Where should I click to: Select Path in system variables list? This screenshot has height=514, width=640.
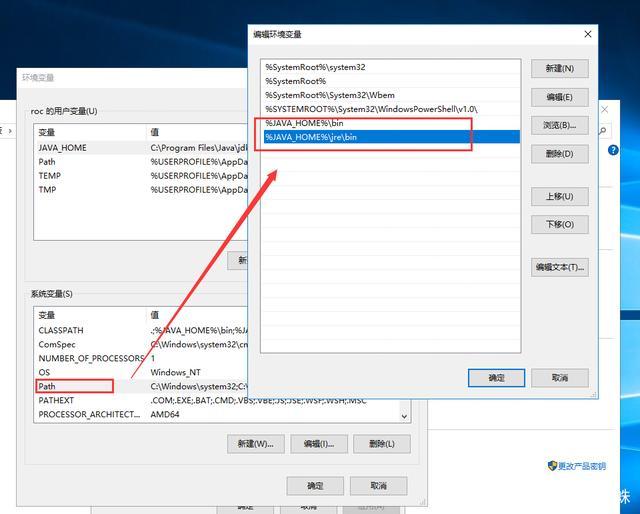click(141, 386)
